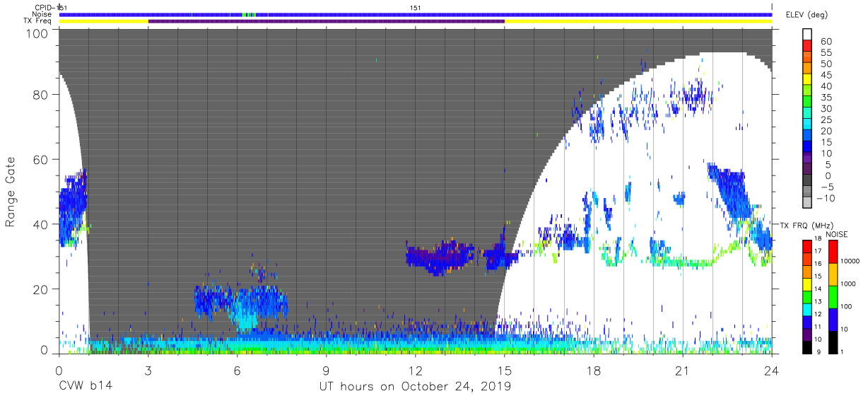
Task: Click the 100 label on the Range Gate axis
Action: point(37,33)
